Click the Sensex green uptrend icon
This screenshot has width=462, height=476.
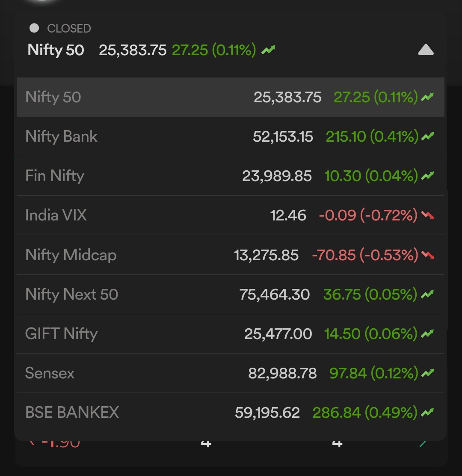pos(427,373)
